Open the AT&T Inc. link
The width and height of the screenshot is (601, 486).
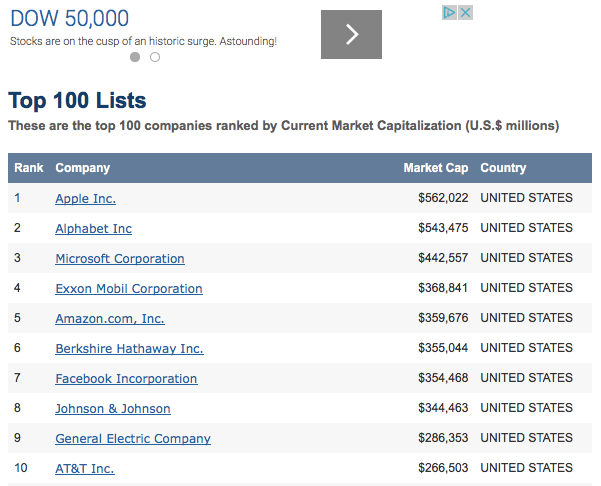(x=85, y=468)
